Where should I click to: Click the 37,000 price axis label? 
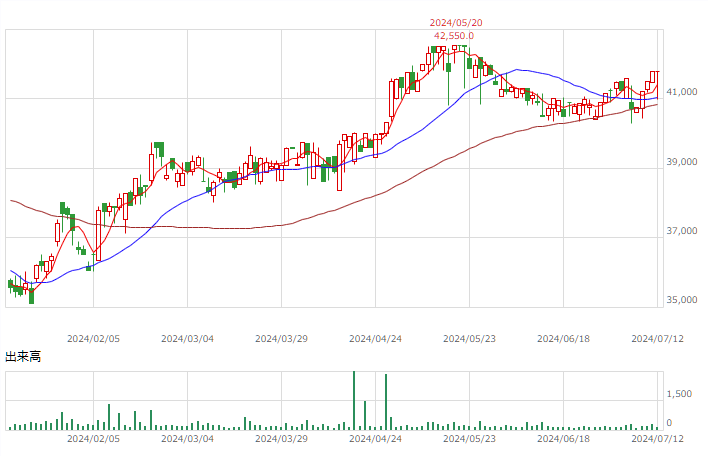pos(682,231)
